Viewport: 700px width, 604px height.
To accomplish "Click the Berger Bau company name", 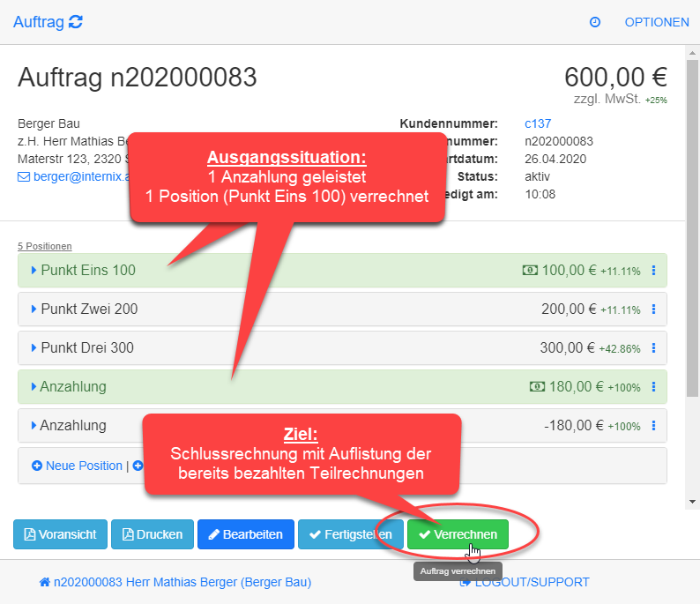I will point(48,123).
